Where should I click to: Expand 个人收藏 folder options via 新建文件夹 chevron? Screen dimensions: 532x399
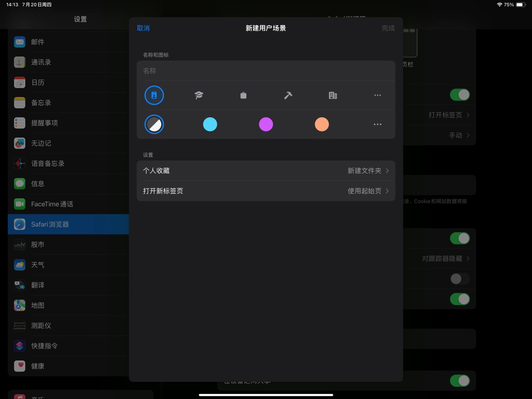[x=387, y=170]
